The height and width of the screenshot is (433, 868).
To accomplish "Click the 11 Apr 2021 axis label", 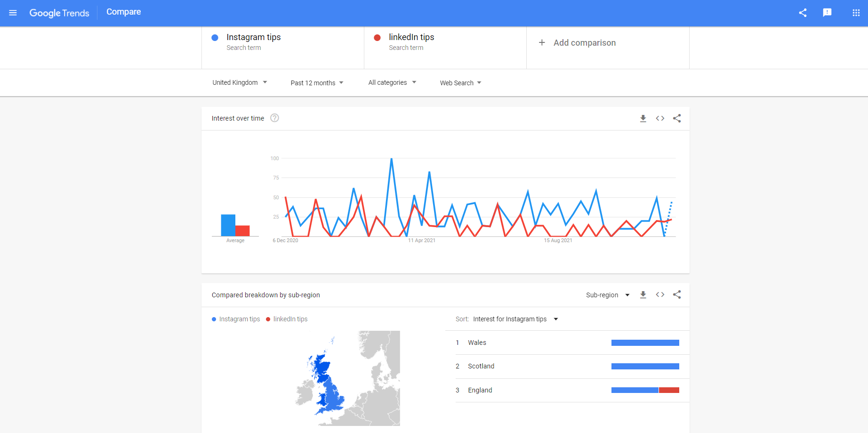I will click(x=422, y=240).
